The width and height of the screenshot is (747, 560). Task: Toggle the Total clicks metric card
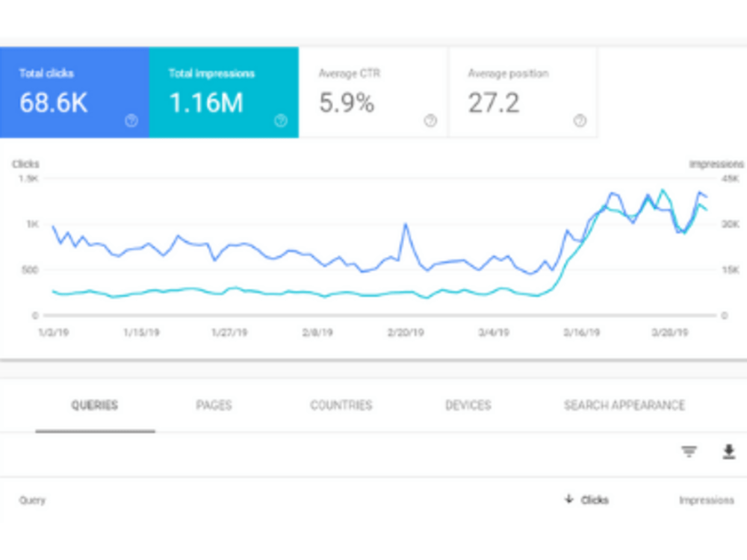74,93
